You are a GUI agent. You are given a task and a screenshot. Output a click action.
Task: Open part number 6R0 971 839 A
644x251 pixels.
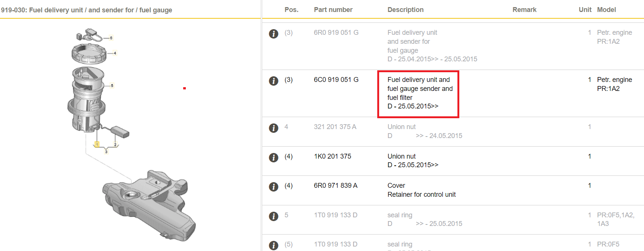(336, 185)
